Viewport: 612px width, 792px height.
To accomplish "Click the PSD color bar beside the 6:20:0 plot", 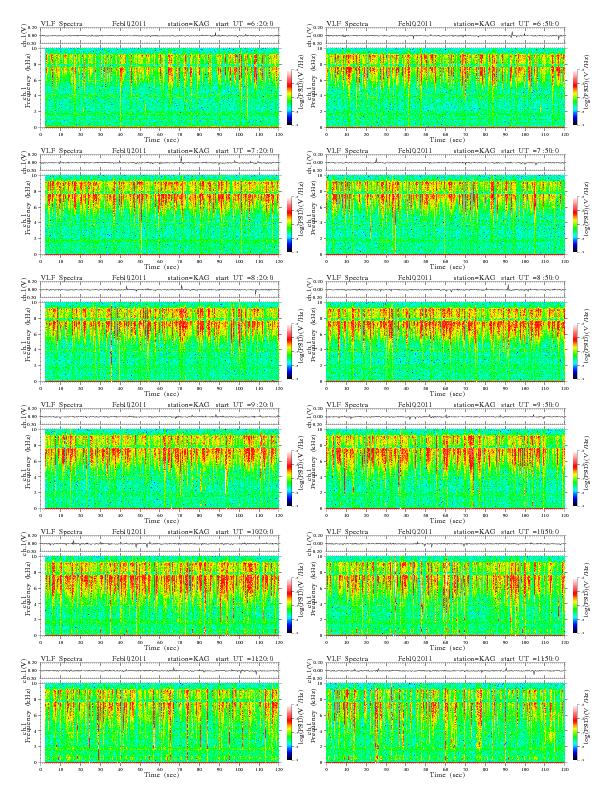I will pos(289,97).
